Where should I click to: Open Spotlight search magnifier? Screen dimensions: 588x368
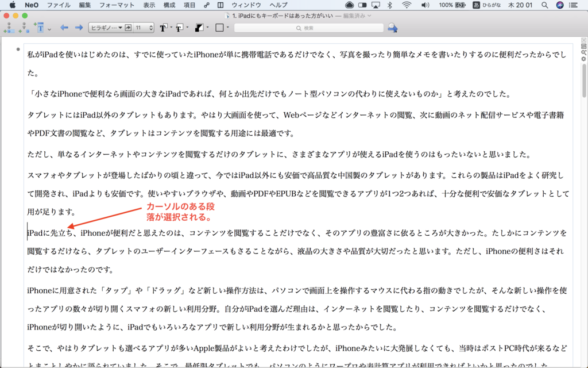click(544, 5)
